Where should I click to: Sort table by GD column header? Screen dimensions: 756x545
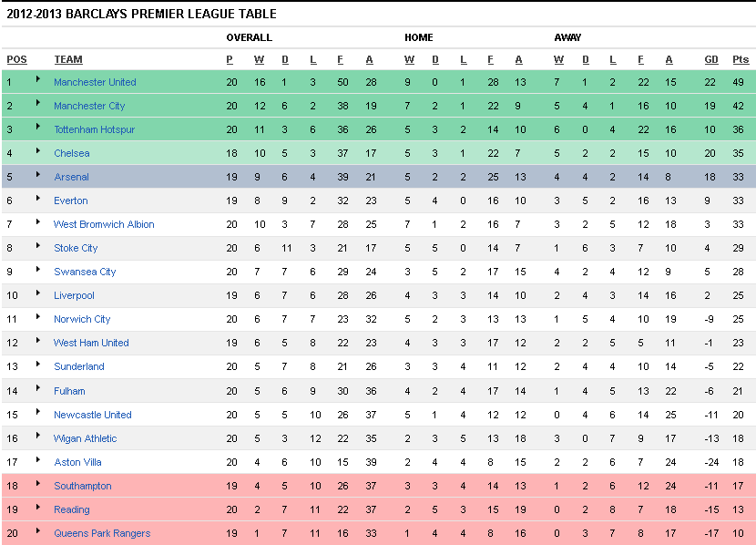711,59
